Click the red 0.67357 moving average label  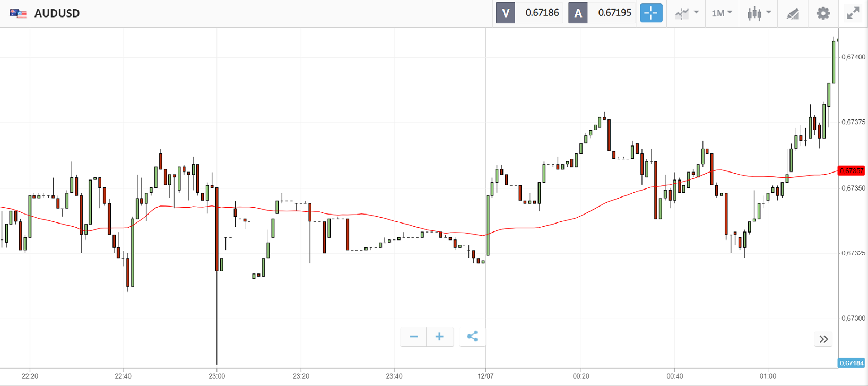(x=851, y=170)
